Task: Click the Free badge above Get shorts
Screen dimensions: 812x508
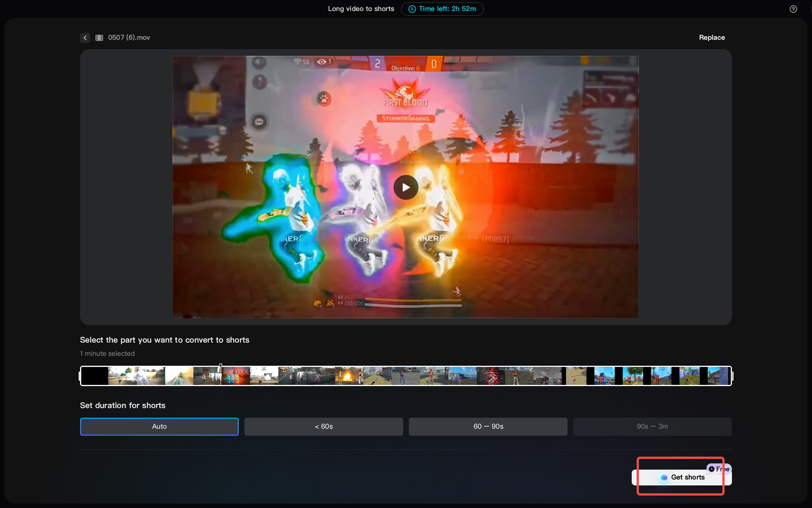Action: [720, 469]
